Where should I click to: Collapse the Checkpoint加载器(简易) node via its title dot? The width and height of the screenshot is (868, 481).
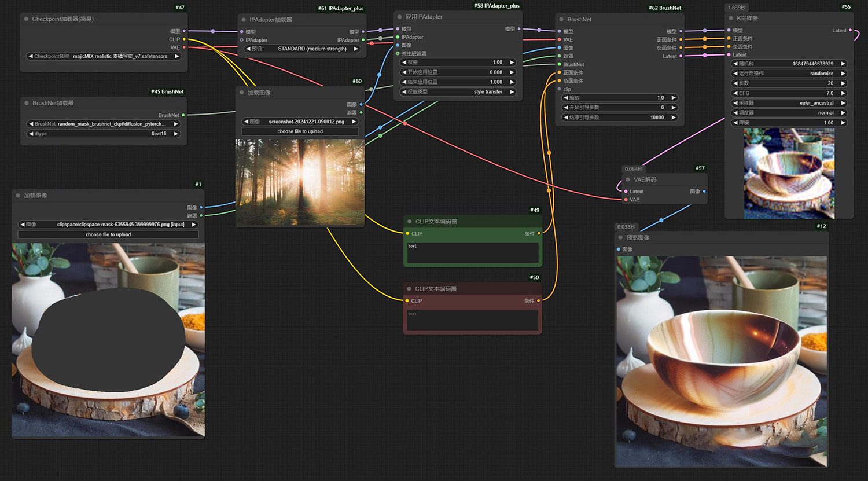click(x=26, y=19)
